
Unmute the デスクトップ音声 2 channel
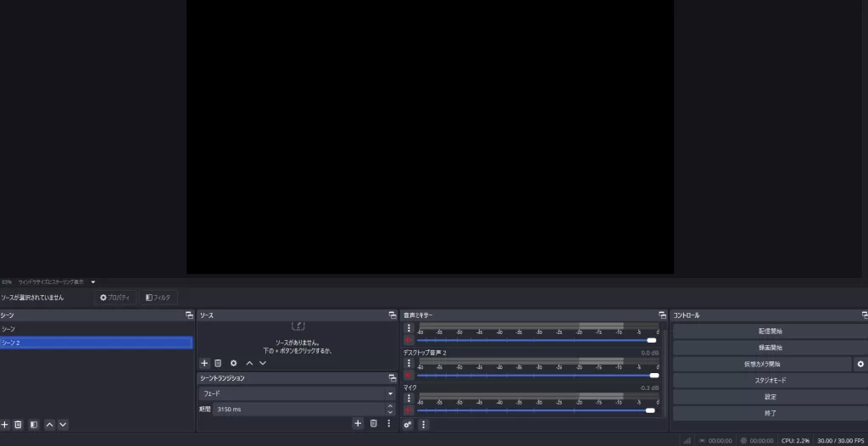(x=409, y=375)
